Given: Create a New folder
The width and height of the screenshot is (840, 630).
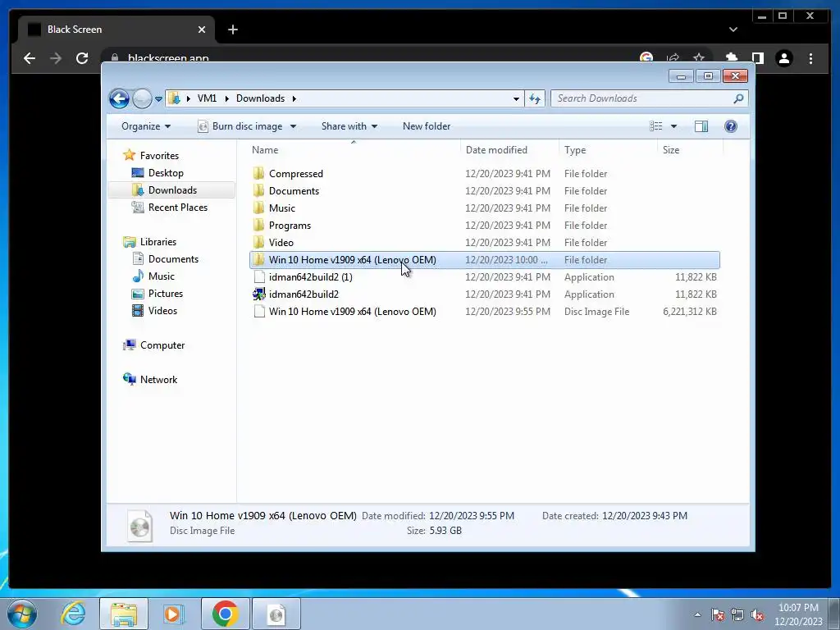Looking at the screenshot, I should [427, 126].
